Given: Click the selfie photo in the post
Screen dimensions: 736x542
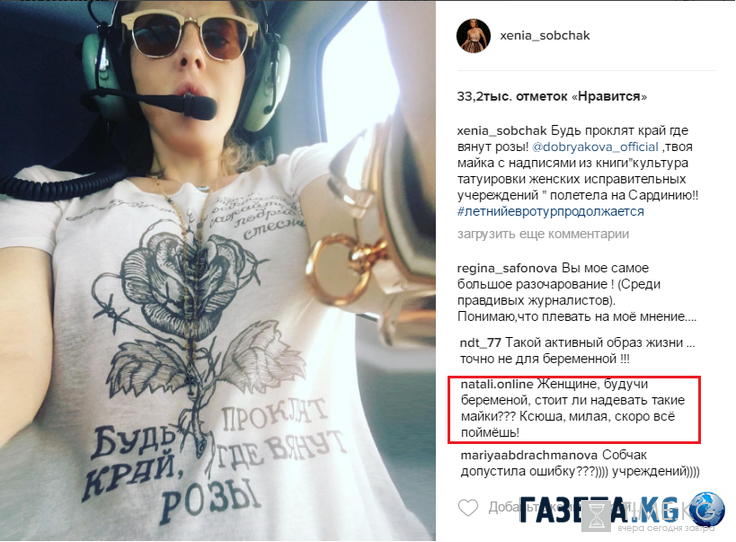Looking at the screenshot, I should tap(218, 271).
